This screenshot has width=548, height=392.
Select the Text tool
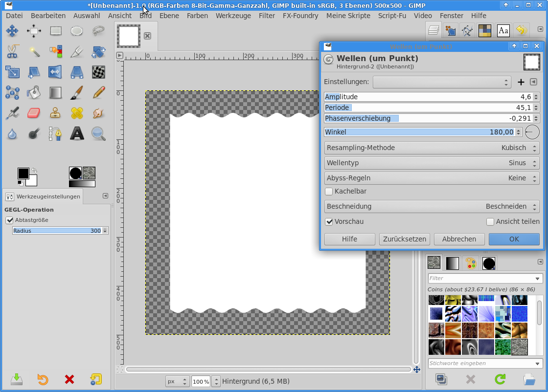(x=77, y=133)
